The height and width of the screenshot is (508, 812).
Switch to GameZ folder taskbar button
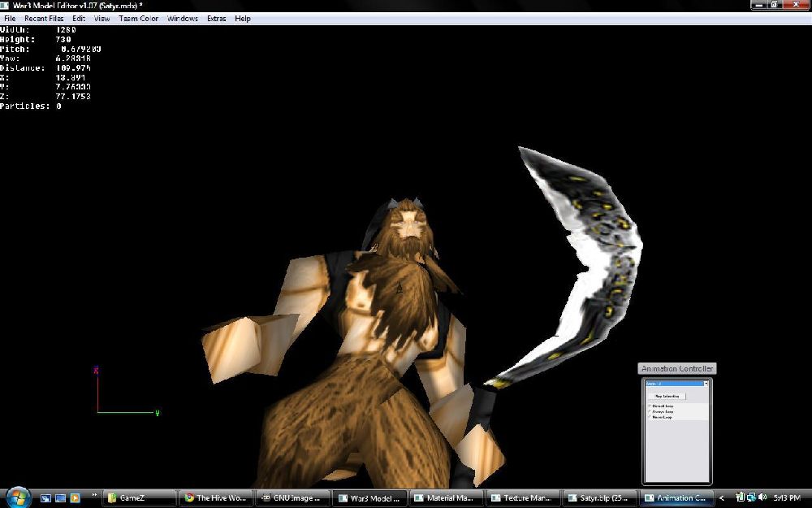[x=138, y=498]
